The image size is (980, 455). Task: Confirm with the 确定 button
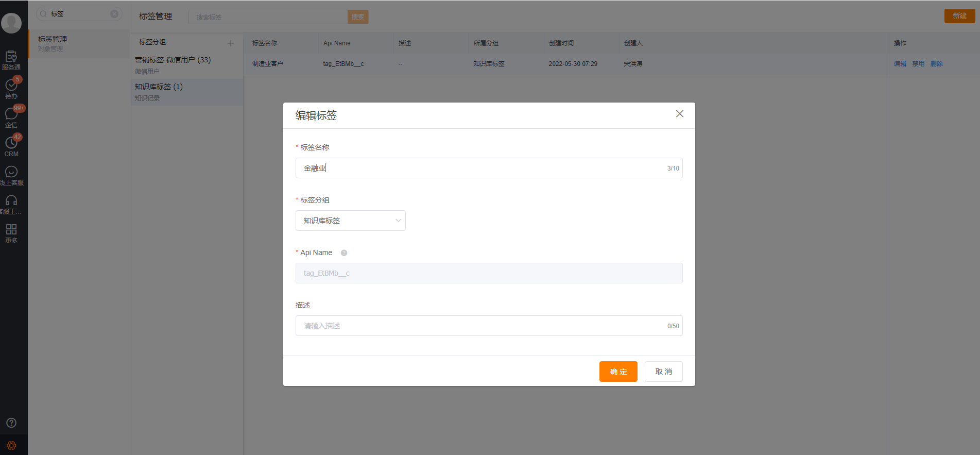coord(618,372)
